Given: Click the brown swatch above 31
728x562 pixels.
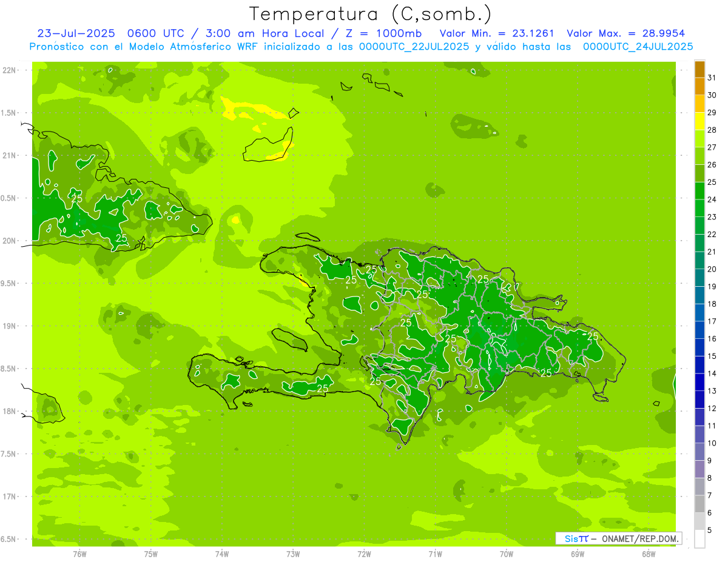Looking at the screenshot, I should pyautogui.click(x=699, y=69).
